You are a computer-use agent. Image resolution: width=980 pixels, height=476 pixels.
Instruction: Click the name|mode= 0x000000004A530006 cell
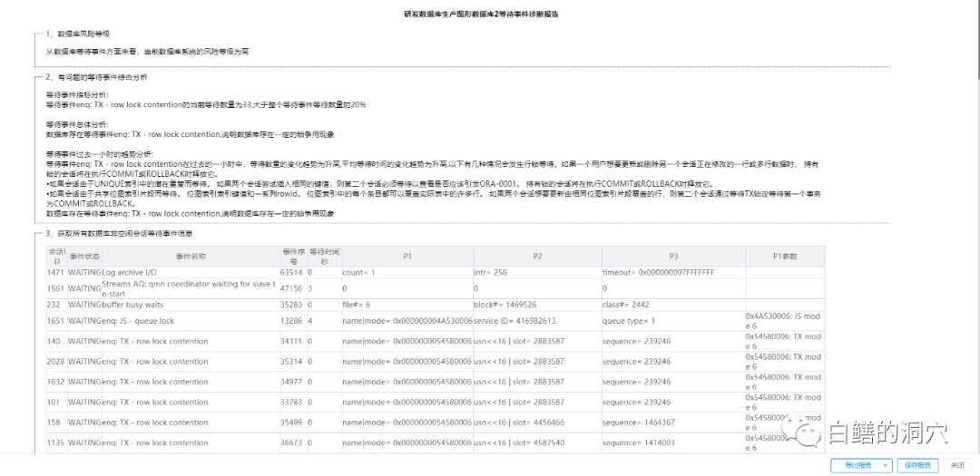pos(407,321)
